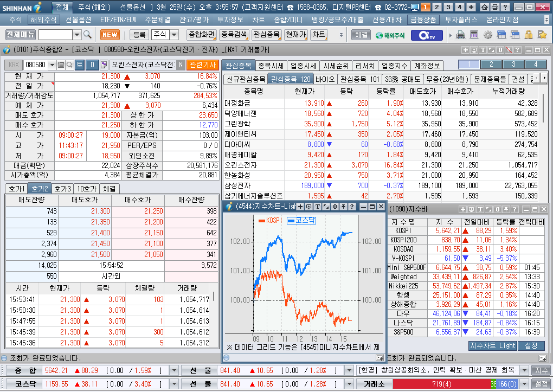
Task: Click the 오킨스전자 row in watchlist
Action: (x=381, y=165)
